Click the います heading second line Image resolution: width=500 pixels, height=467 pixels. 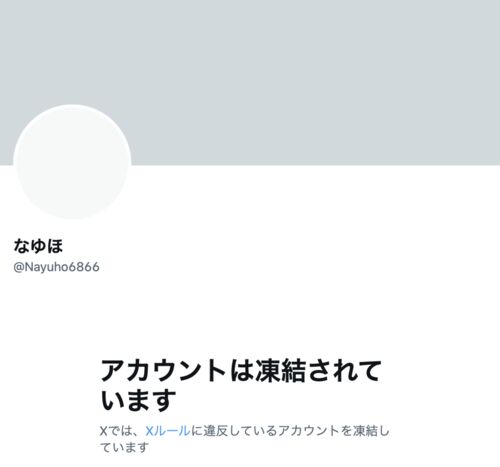[x=138, y=399]
